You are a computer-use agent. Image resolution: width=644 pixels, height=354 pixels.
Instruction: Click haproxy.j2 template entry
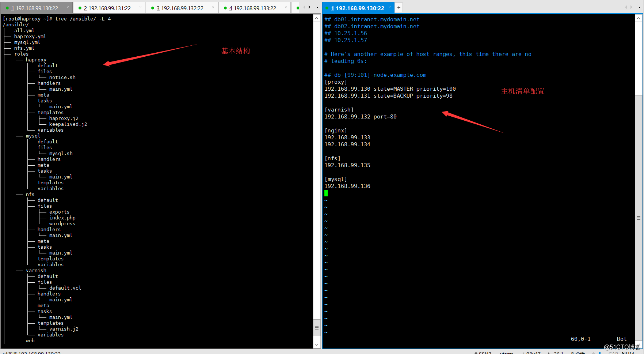[64, 118]
